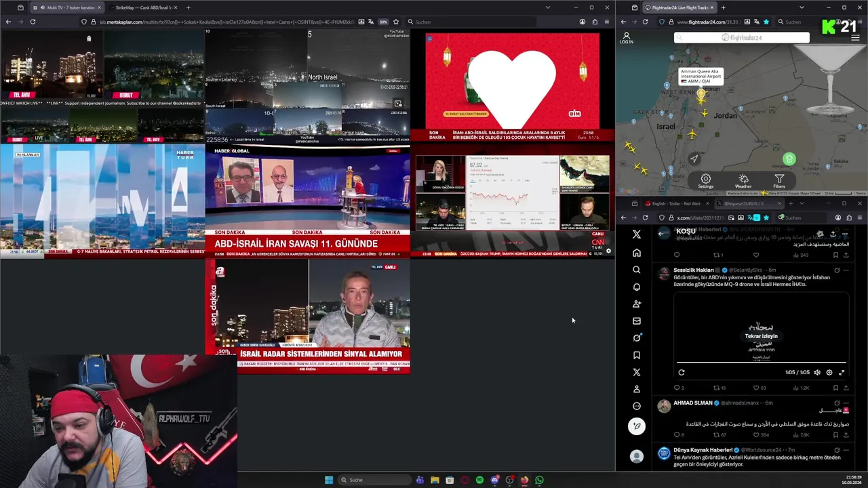The image size is (868, 488).
Task: Bookmark the Multi TV page star
Action: tap(396, 22)
